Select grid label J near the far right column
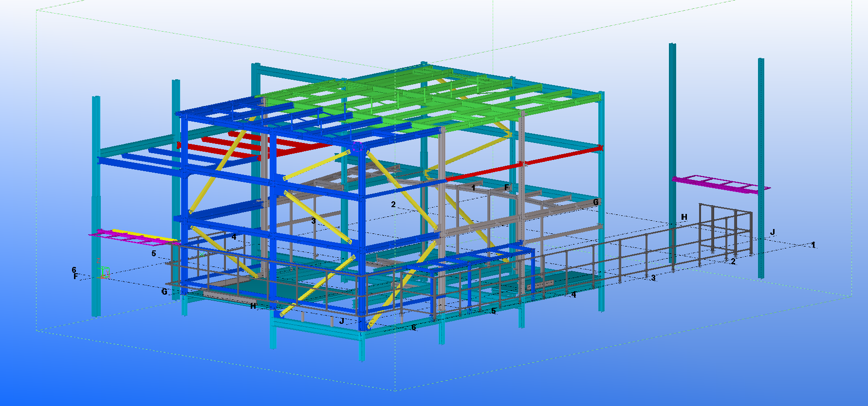The width and height of the screenshot is (868, 406). click(773, 232)
